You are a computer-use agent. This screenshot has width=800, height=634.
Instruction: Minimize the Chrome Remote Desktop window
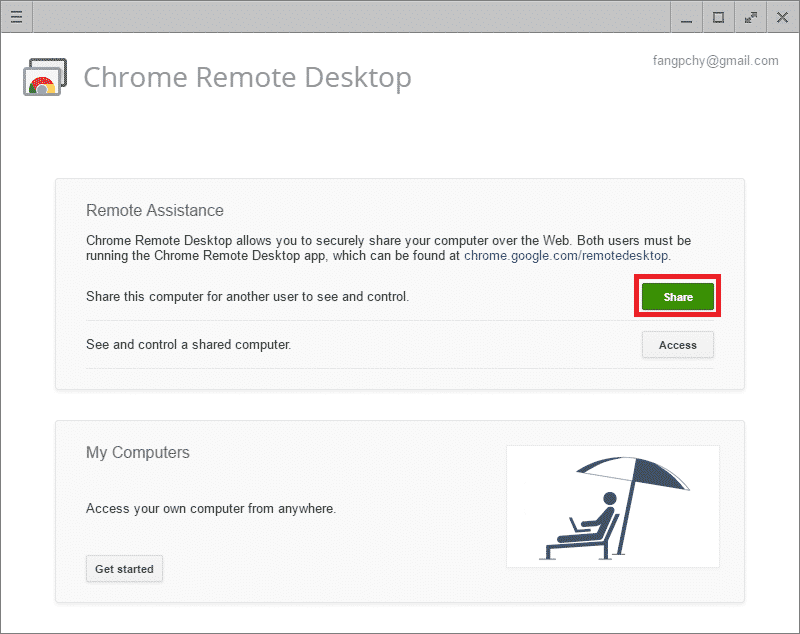point(687,17)
